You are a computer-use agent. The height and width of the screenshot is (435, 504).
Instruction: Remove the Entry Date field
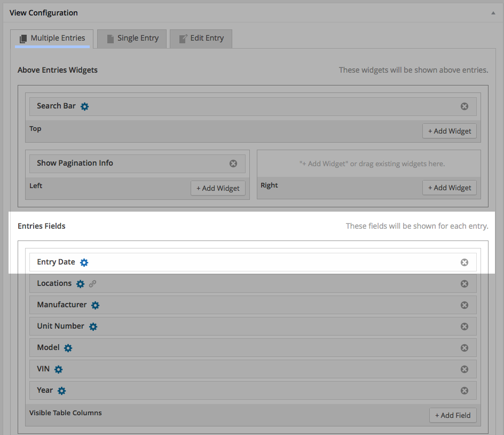point(464,262)
